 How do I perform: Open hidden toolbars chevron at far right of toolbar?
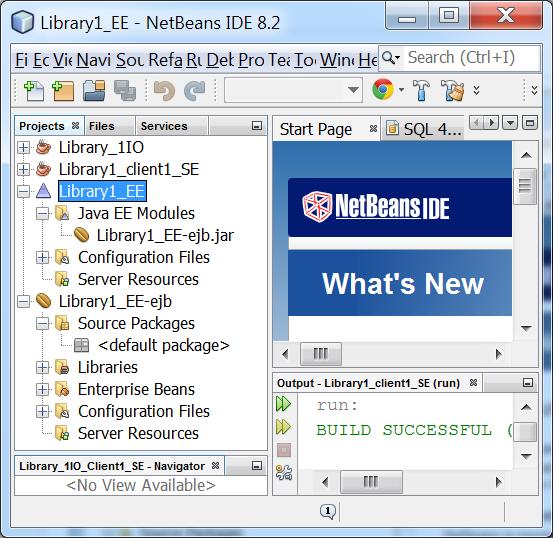(535, 90)
